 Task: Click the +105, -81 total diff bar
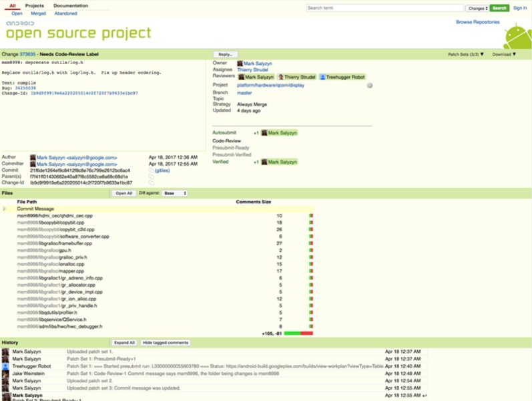pyautogui.click(x=298, y=333)
